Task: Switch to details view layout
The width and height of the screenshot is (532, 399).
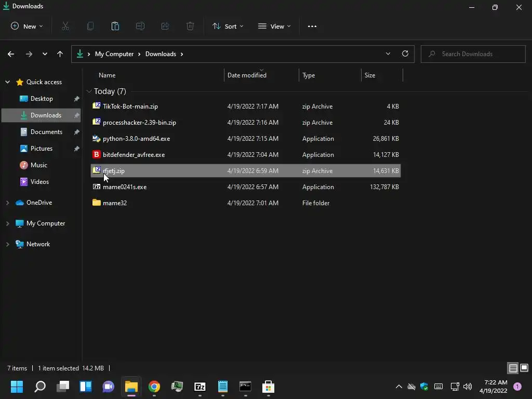Action: [513, 368]
